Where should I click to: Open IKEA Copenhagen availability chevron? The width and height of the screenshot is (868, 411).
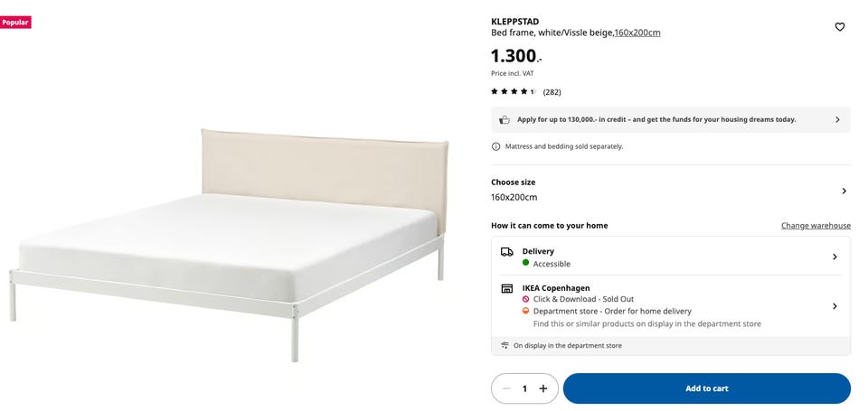pos(835,306)
